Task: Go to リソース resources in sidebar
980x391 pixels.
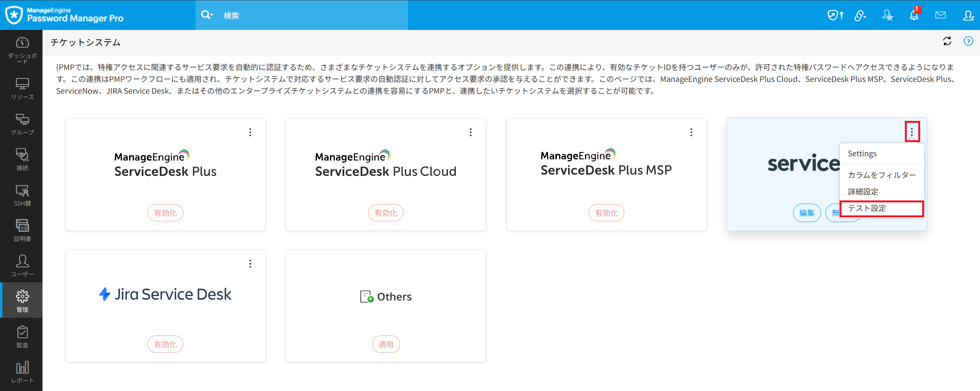Action: (x=22, y=89)
